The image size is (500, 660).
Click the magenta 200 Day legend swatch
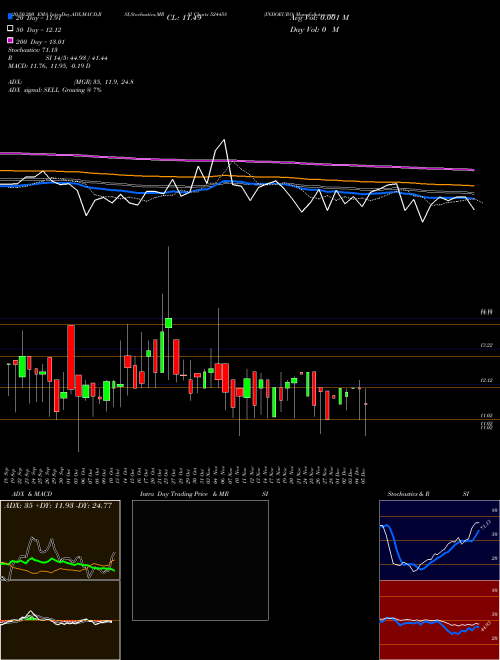point(10,40)
